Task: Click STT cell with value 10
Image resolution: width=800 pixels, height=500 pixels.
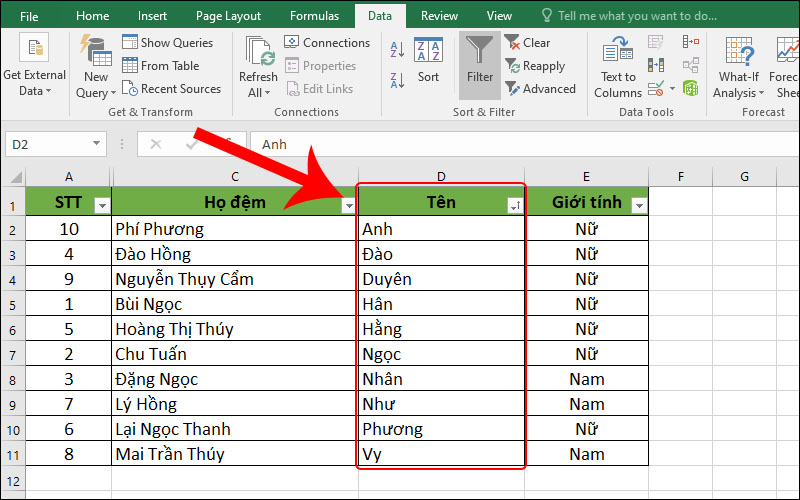Action: [68, 229]
